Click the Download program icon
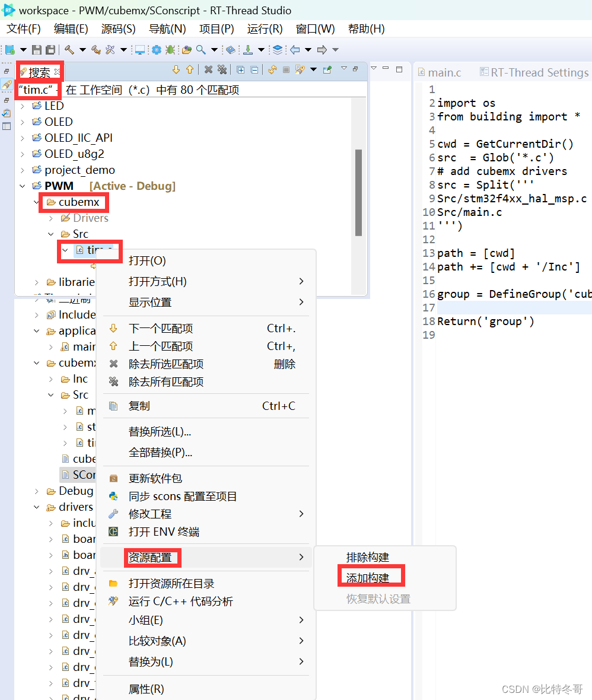 click(x=248, y=50)
